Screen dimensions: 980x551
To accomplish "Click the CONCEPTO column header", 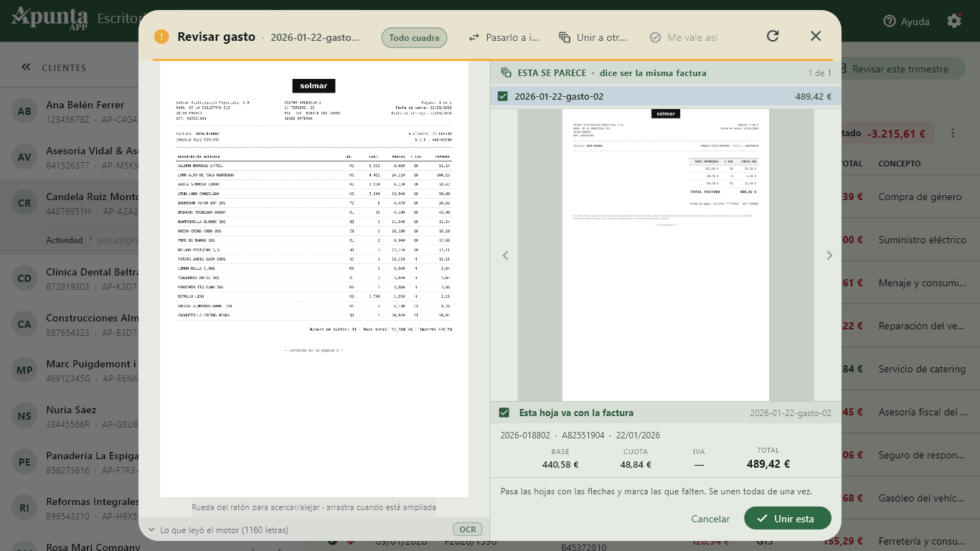I will tap(900, 164).
